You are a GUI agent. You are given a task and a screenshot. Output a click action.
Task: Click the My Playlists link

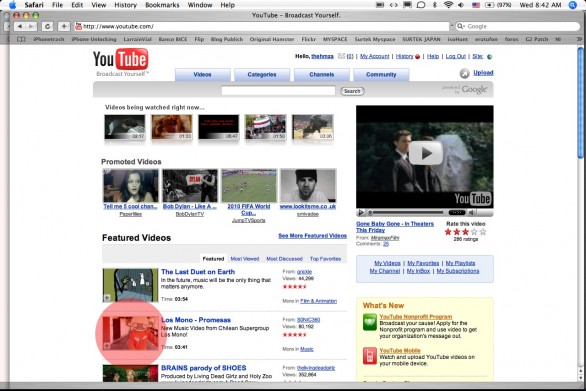[460, 263]
